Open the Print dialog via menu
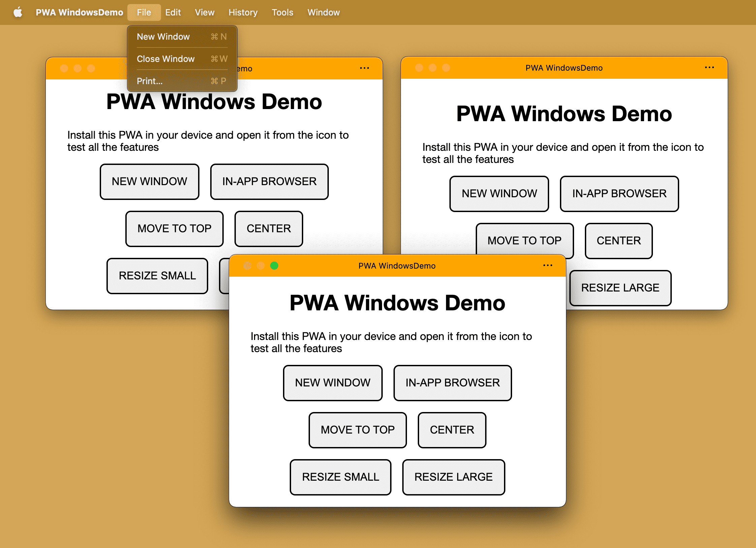The width and height of the screenshot is (756, 548). click(x=150, y=81)
